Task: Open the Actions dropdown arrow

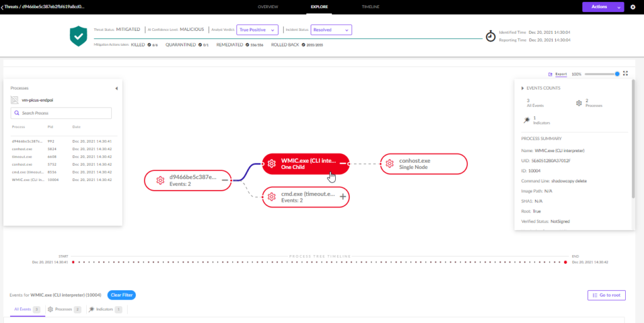Action: pyautogui.click(x=619, y=7)
